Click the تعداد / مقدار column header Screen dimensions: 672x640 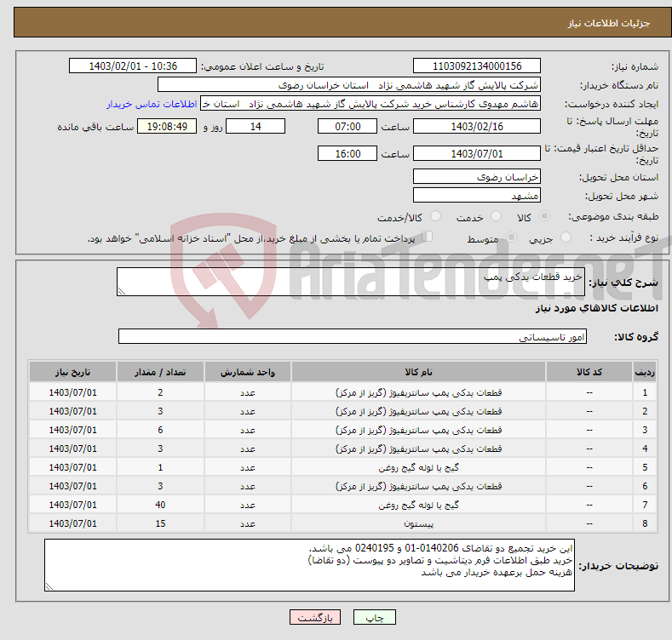pos(160,372)
